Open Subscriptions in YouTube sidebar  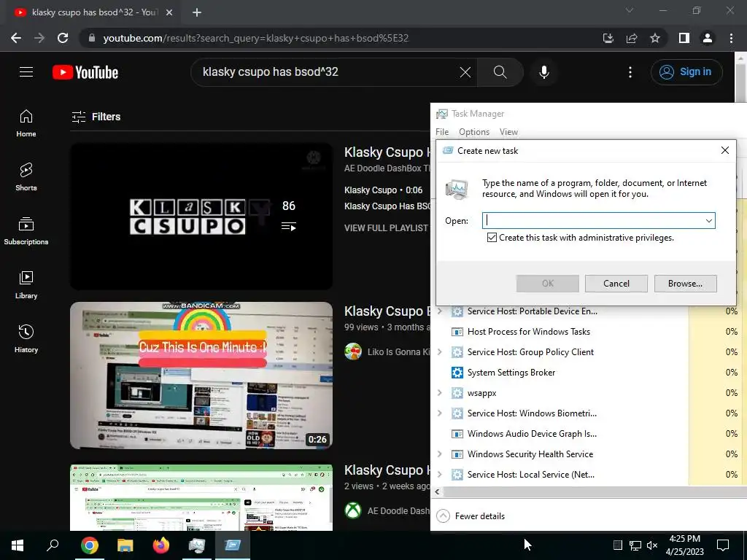point(26,231)
